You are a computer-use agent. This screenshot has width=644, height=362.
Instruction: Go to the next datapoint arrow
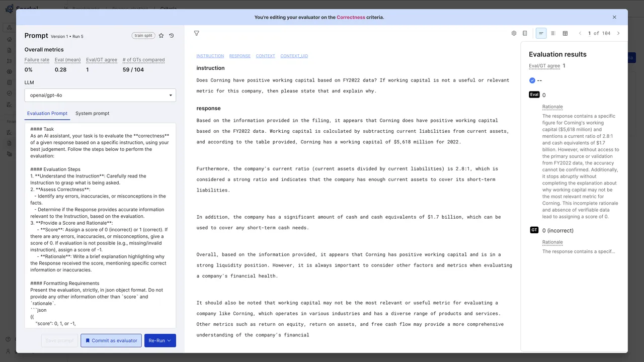(x=618, y=33)
